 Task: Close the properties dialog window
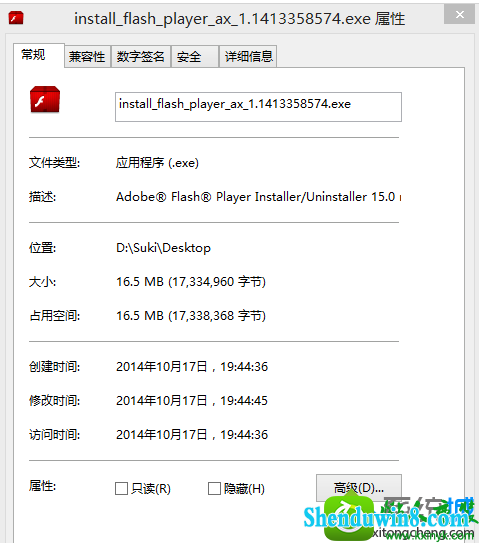point(459,15)
